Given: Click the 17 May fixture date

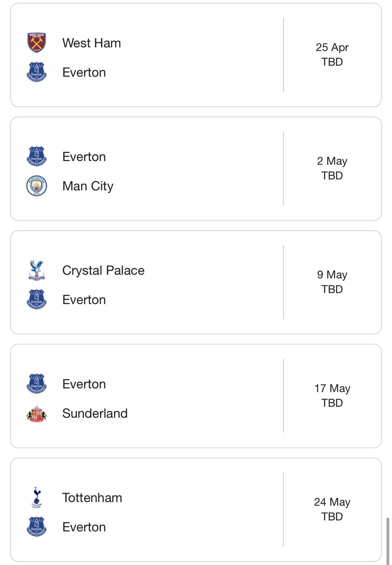Looking at the screenshot, I should tap(332, 388).
